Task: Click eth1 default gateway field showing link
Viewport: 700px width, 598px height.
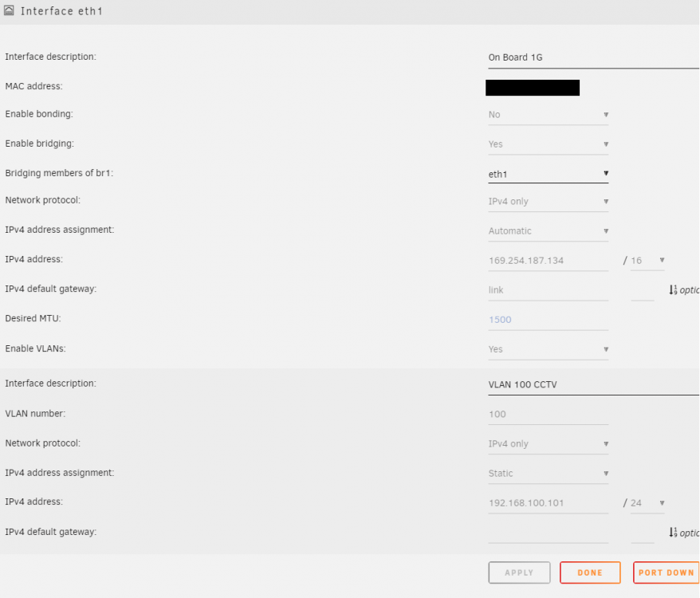Action: pyautogui.click(x=548, y=290)
